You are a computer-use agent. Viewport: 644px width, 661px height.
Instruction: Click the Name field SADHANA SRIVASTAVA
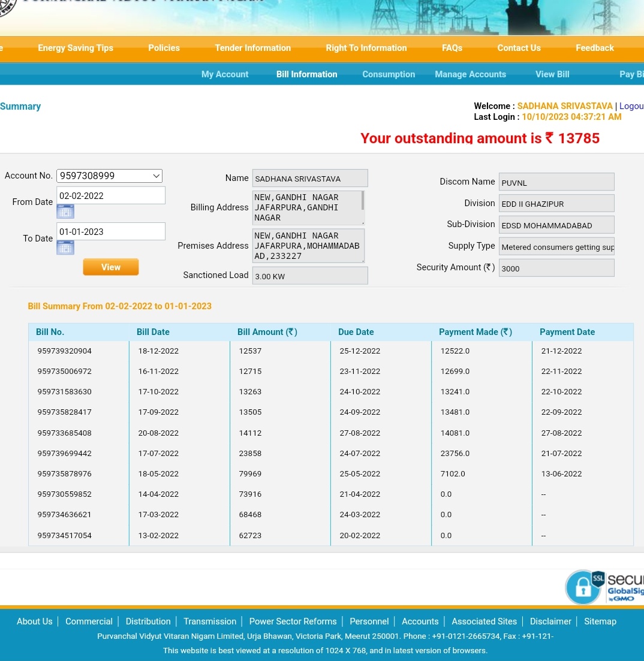click(310, 179)
